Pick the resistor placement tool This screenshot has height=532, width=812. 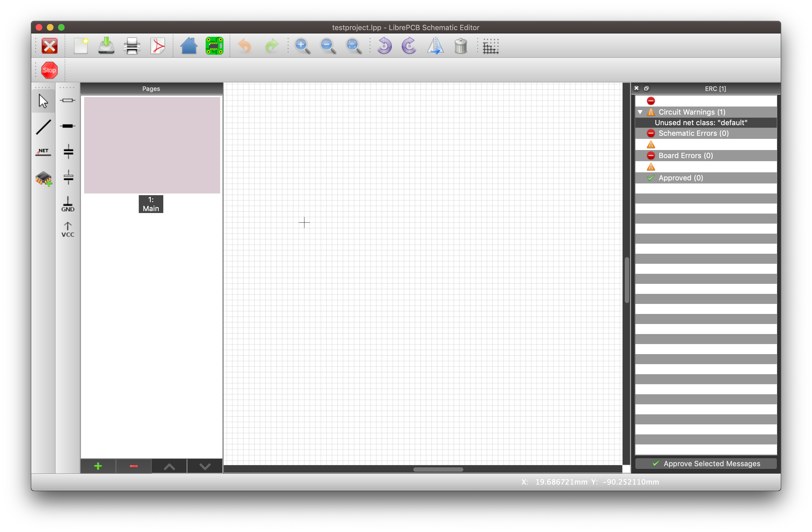coord(68,100)
